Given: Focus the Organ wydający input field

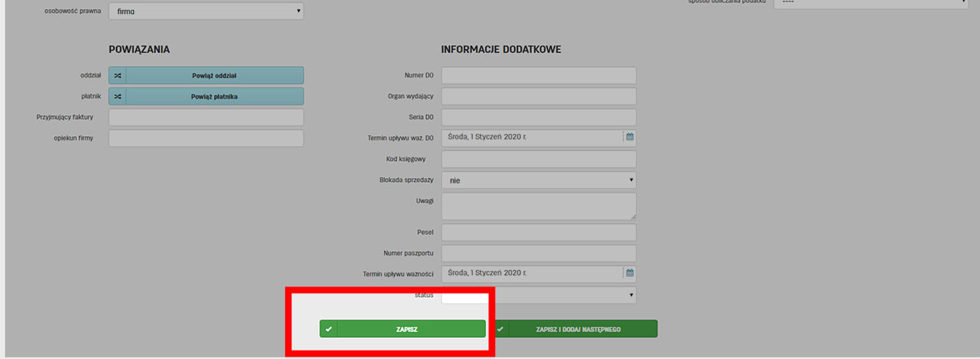Looking at the screenshot, I should (x=539, y=96).
